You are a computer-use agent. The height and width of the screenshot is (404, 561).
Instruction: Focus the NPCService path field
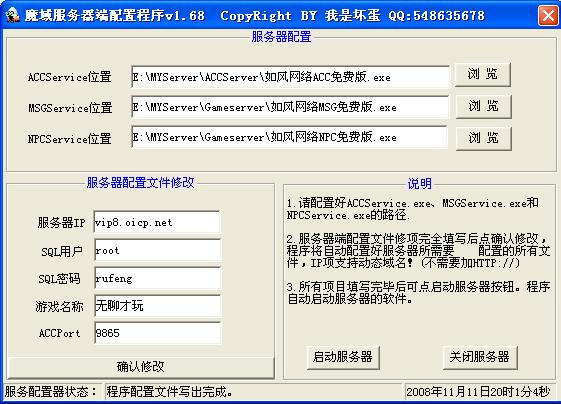point(289,137)
